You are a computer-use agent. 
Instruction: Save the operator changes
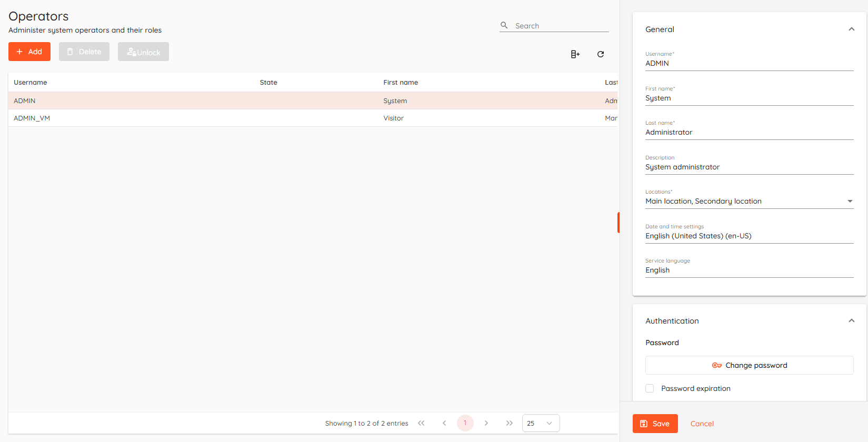point(655,424)
